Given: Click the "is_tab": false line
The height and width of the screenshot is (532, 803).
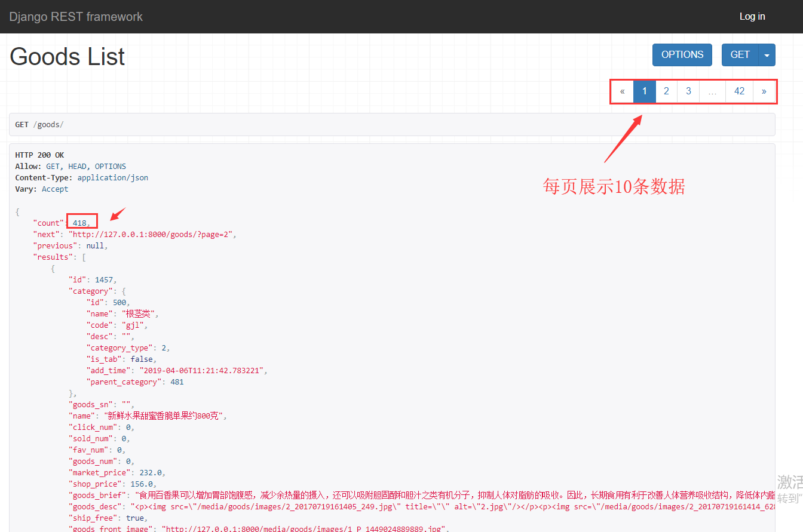Looking at the screenshot, I should tap(122, 359).
